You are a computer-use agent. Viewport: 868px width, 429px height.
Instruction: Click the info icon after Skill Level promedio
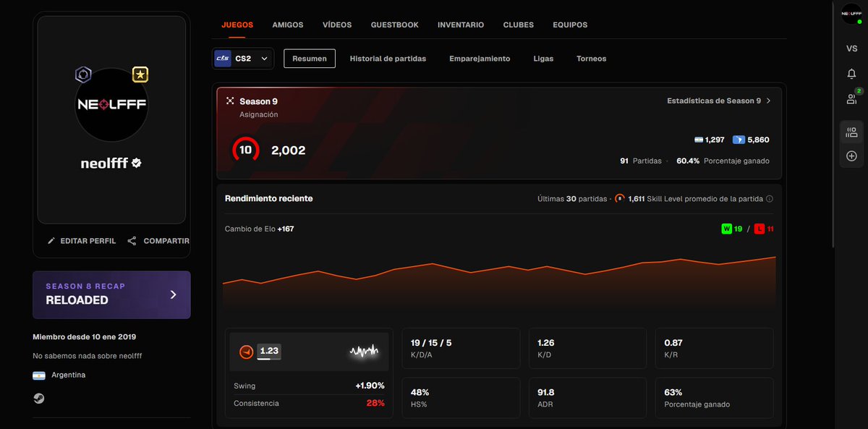pos(770,199)
